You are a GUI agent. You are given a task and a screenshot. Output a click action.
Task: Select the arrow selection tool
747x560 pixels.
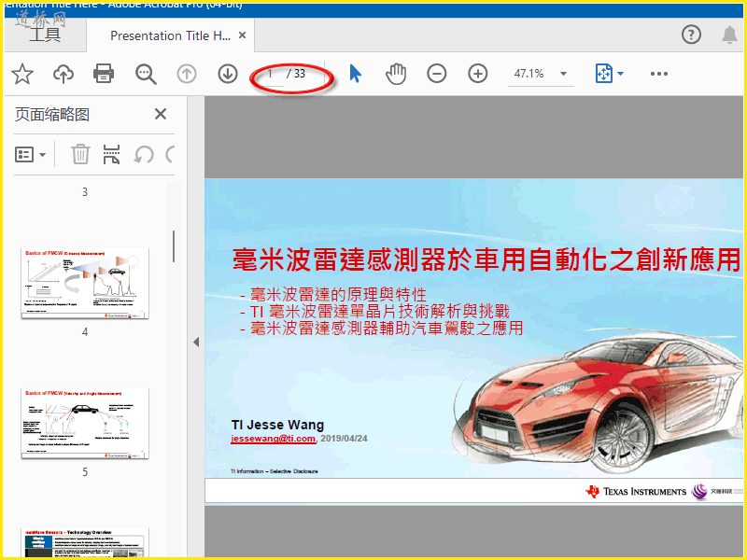point(355,74)
